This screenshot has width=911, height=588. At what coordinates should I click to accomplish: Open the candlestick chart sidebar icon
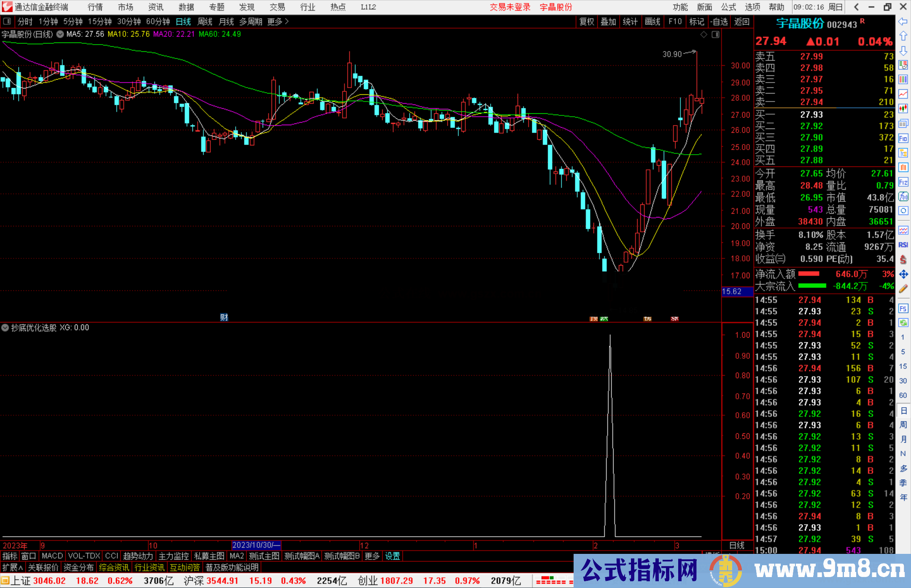(903, 108)
